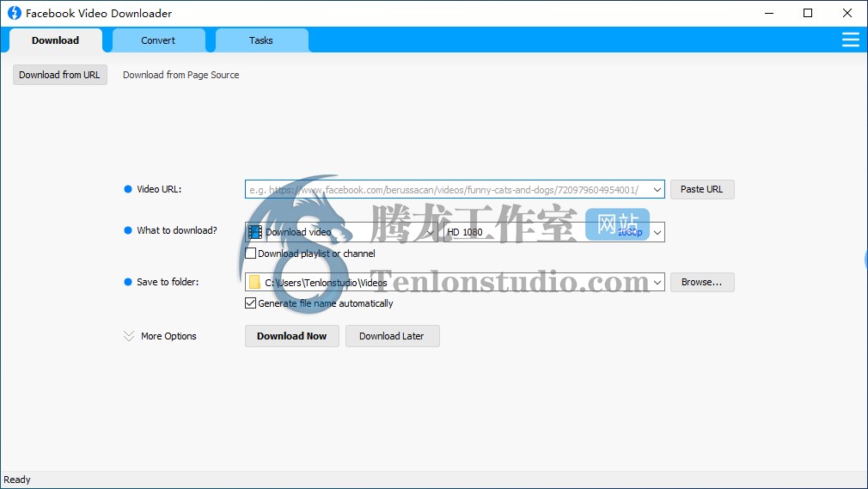Click the Browse... button
The width and height of the screenshot is (868, 489).
point(702,283)
